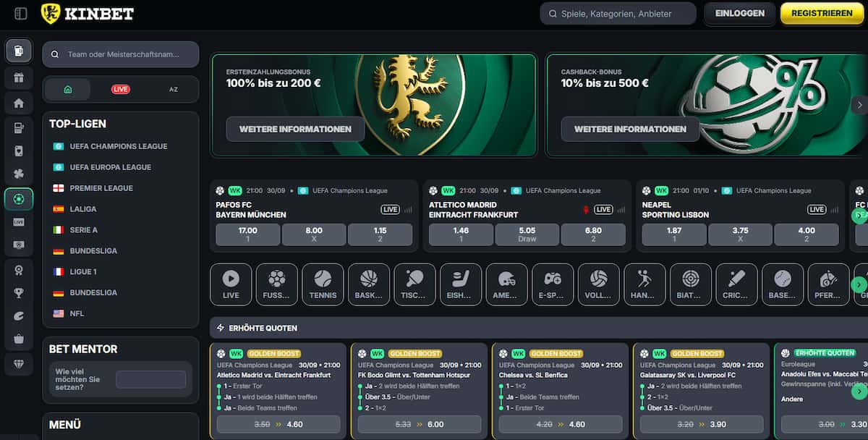
Task: Open the E-Sports category icon
Action: click(553, 284)
